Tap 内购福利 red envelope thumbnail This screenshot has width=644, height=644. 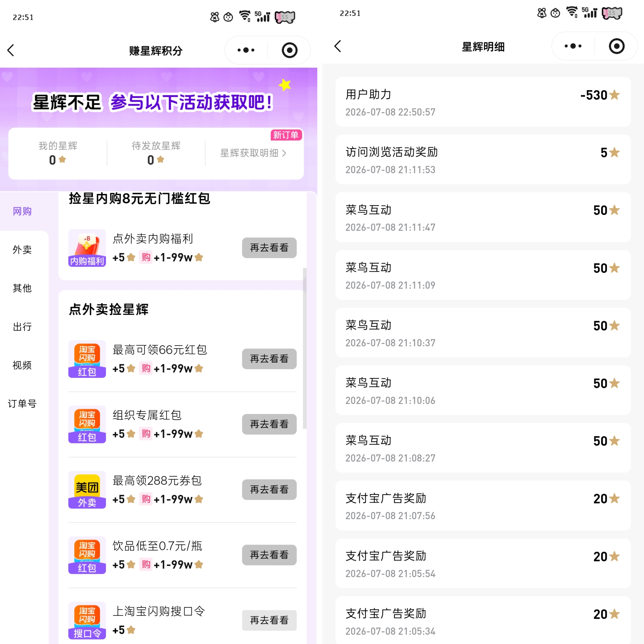tap(87, 248)
